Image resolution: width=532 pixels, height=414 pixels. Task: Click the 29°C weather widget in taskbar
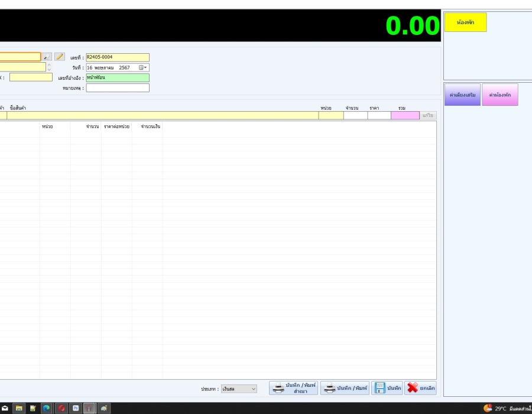(508, 408)
